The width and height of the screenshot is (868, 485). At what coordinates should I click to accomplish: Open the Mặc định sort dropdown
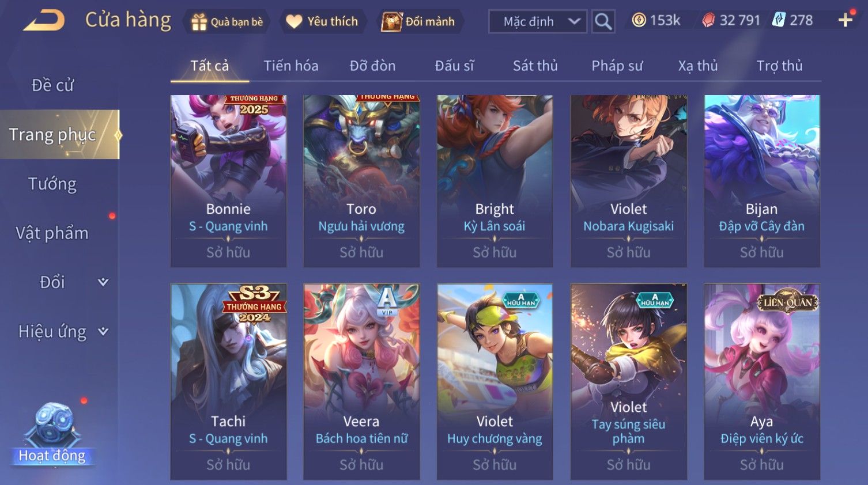[x=538, y=22]
